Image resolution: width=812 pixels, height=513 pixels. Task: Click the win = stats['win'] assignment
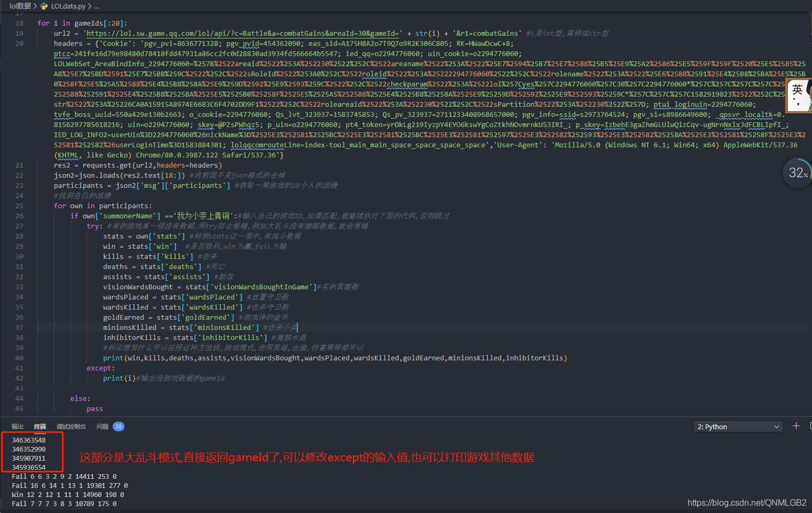140,246
